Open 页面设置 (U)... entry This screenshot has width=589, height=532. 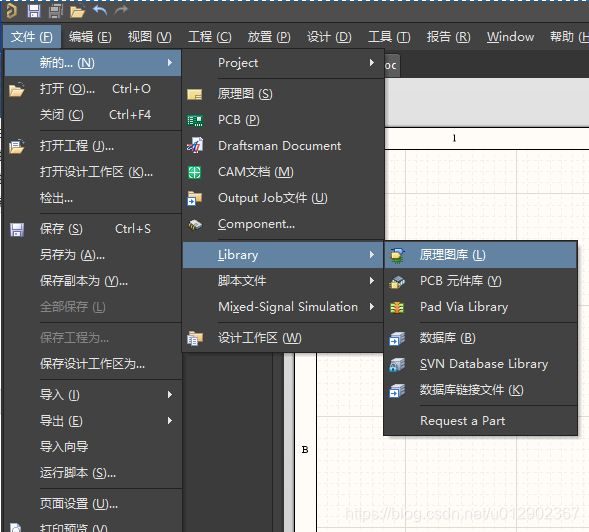(x=93, y=503)
